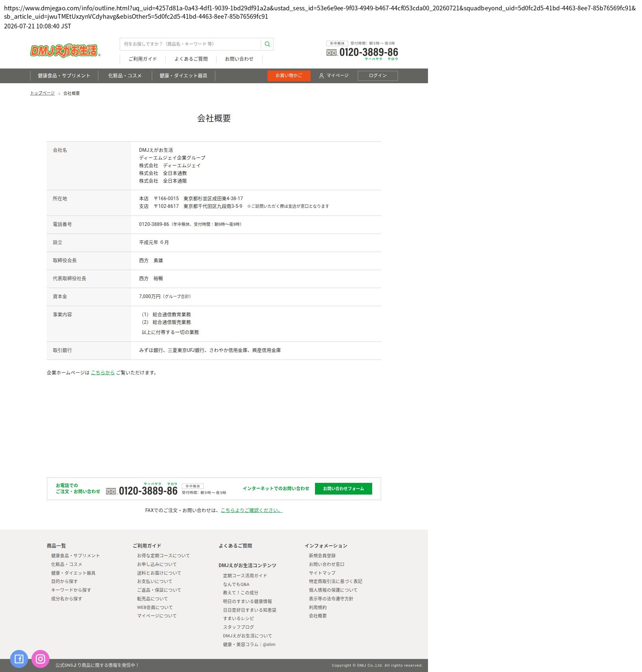Open the Facebook icon
Viewport: 642px width, 672px height.
[x=19, y=659]
